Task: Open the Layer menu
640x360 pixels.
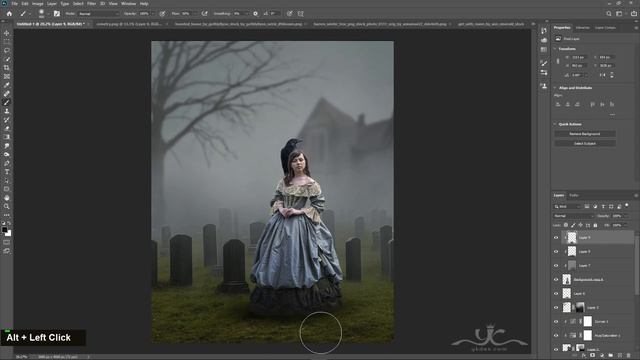Action: 52,4
